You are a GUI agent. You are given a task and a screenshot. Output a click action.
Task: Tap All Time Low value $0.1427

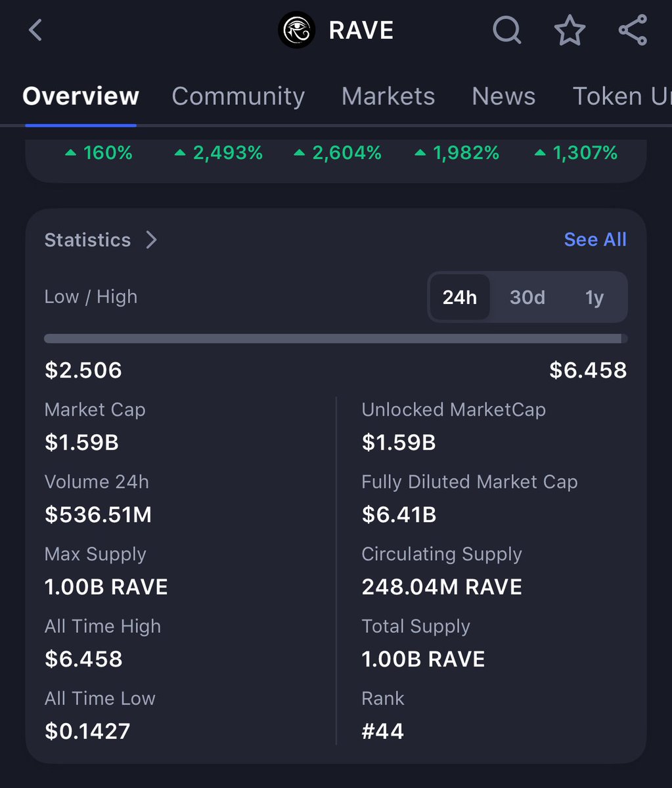(87, 732)
